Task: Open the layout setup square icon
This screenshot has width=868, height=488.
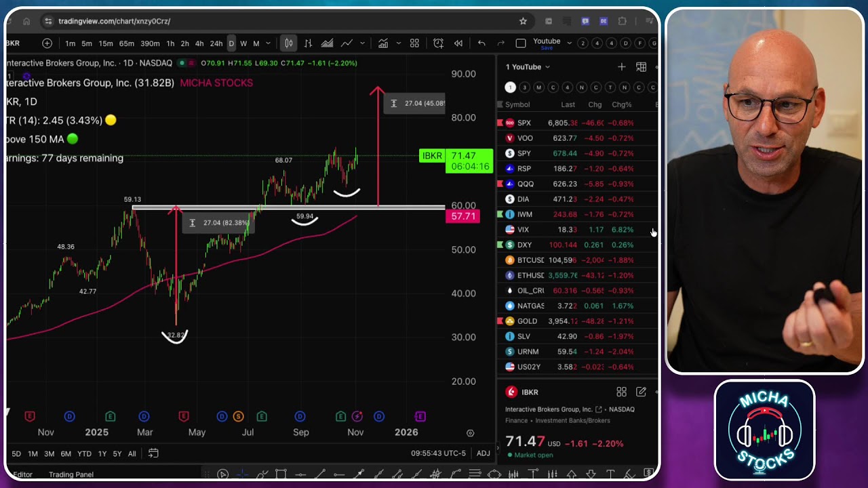Action: pos(521,43)
